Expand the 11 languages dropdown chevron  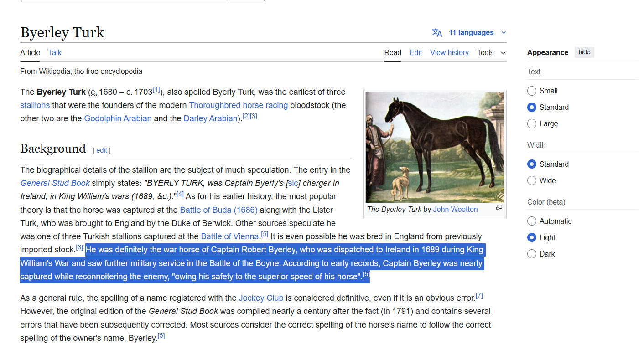(x=504, y=33)
